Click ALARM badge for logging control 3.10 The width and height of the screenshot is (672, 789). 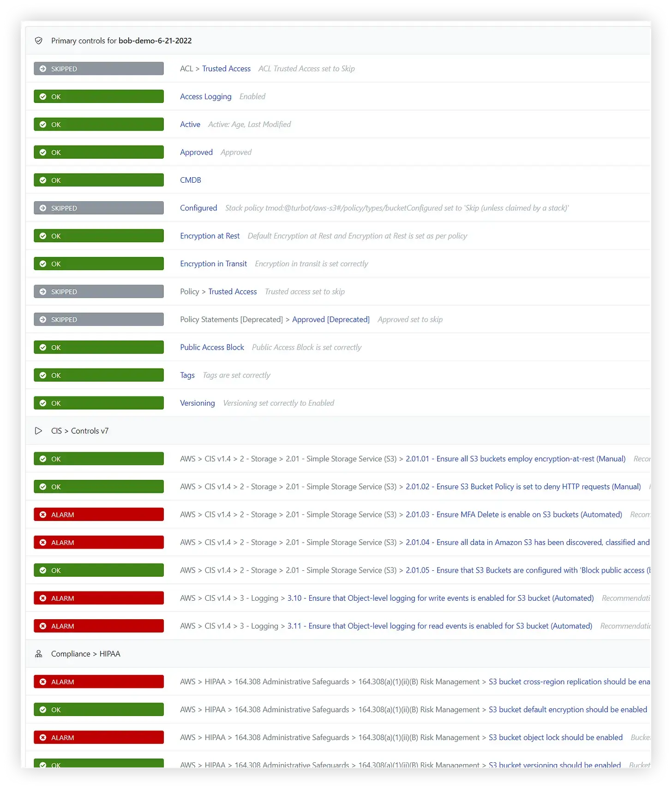click(x=99, y=598)
